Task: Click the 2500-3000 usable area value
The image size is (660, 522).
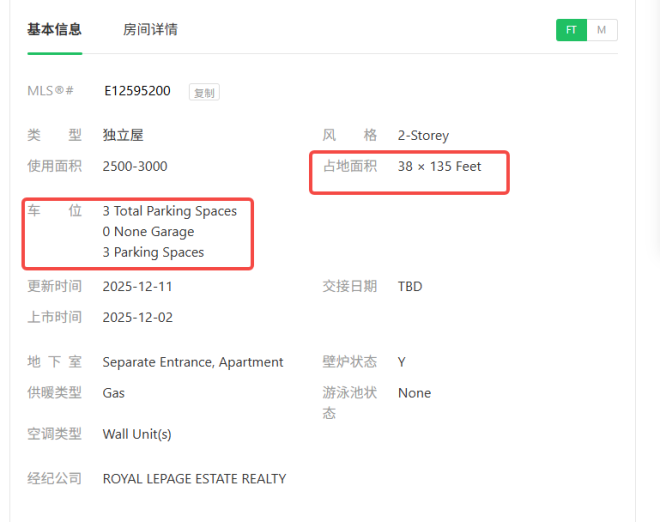Action: click(x=135, y=166)
